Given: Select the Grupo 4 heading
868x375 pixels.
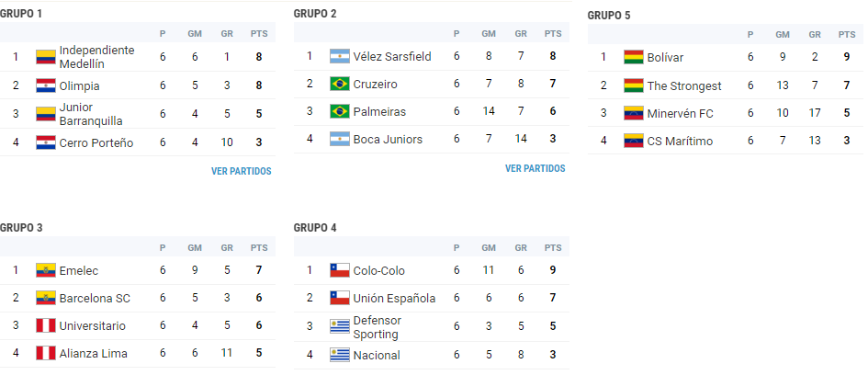Looking at the screenshot, I should click(x=315, y=228).
